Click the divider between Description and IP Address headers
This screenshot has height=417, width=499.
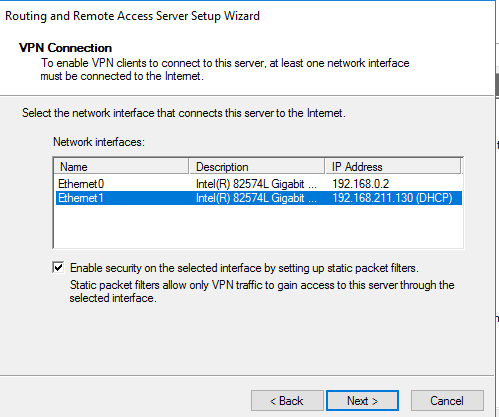coord(325,166)
